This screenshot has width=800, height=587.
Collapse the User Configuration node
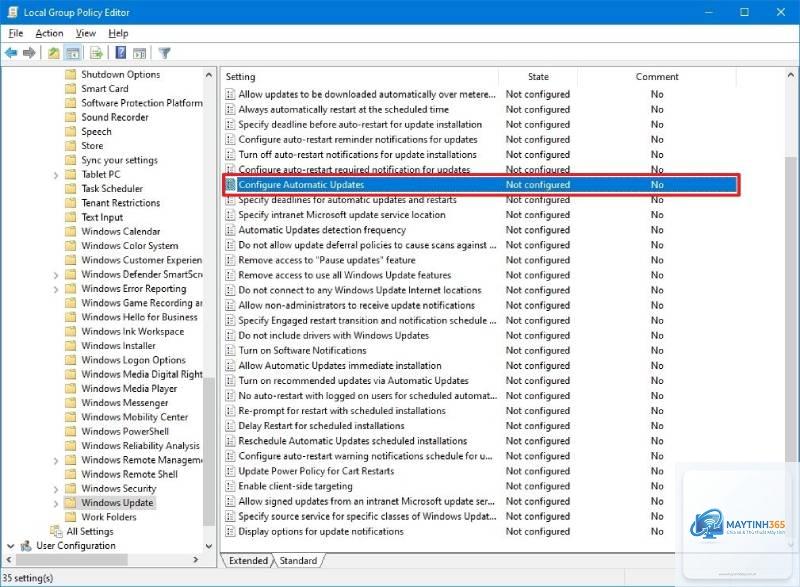pyautogui.click(x=10, y=546)
